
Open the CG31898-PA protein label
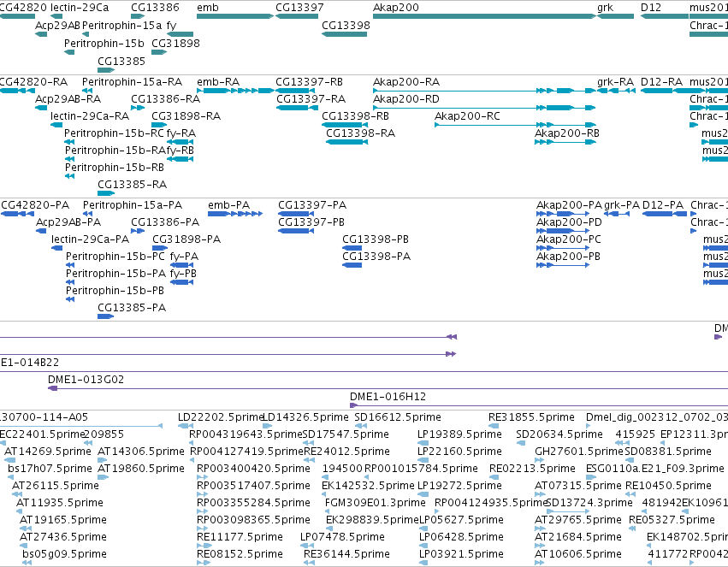(x=186, y=239)
